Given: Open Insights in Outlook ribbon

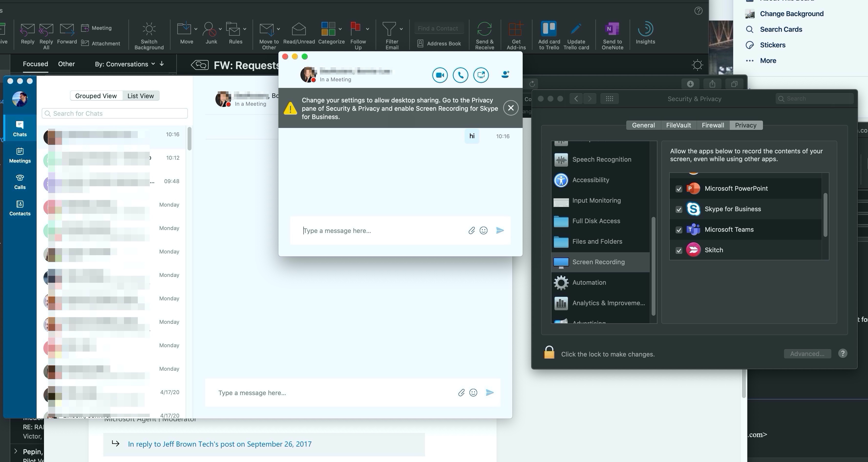Looking at the screenshot, I should click(x=645, y=33).
